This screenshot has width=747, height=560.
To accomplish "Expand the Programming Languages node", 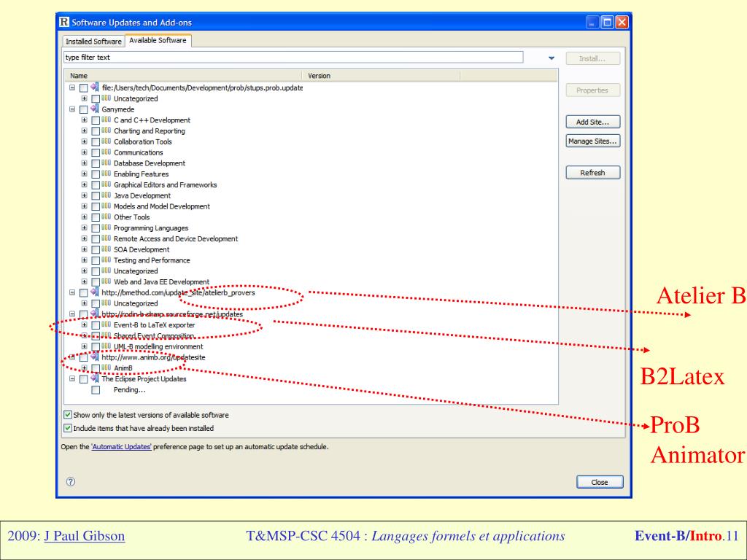I will coord(85,227).
